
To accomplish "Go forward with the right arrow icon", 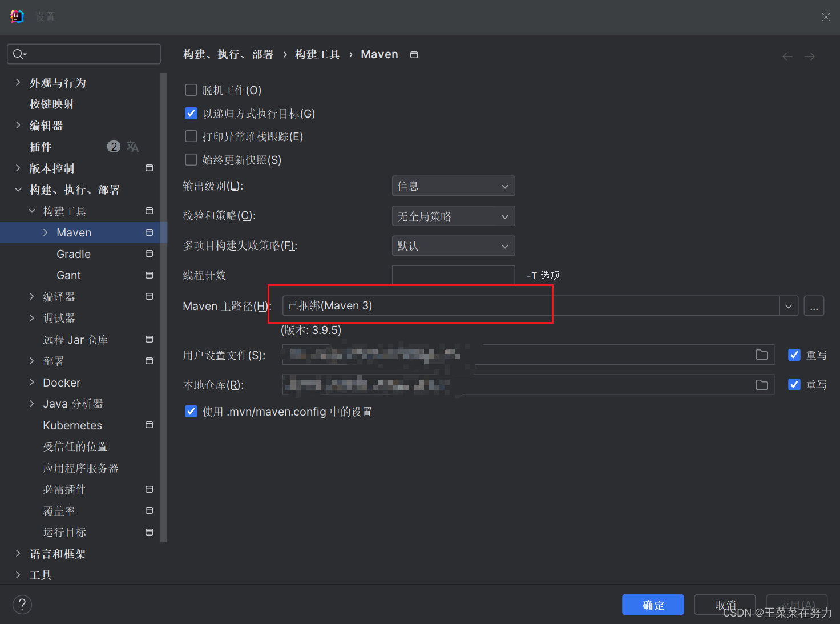I will click(x=810, y=56).
